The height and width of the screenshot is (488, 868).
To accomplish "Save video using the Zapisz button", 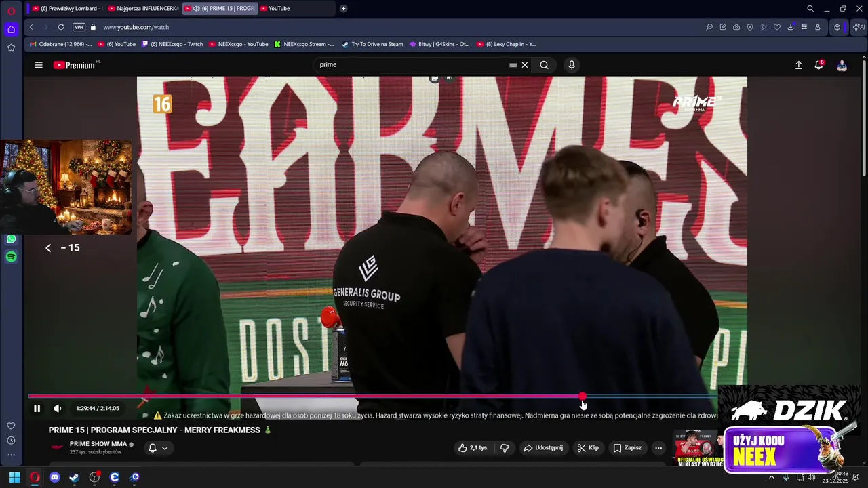I will point(627,448).
